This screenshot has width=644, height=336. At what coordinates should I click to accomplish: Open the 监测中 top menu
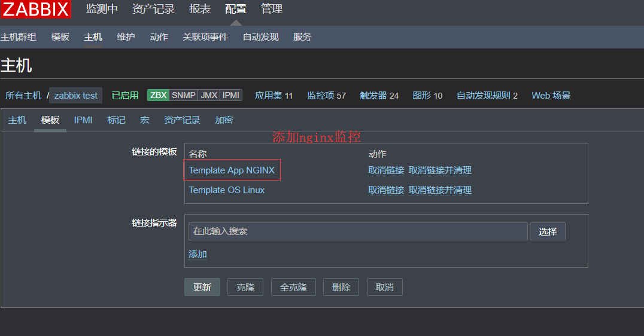click(102, 9)
